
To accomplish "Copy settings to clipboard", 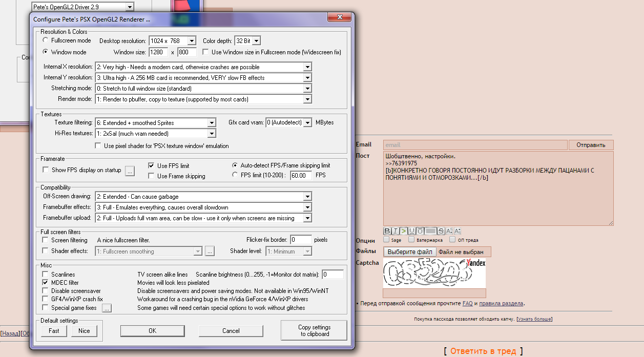I will coord(314,330).
